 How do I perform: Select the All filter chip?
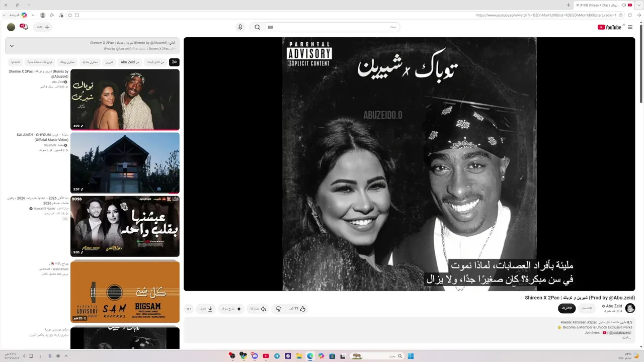[174, 62]
